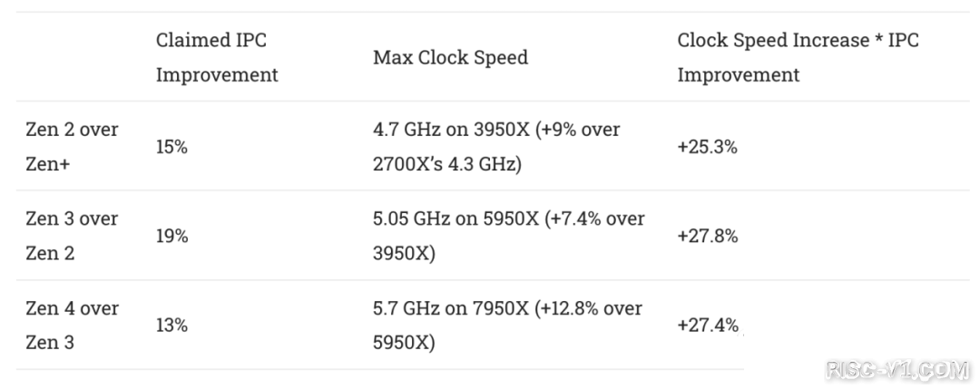
Task: Click the 13% claimed IPC value
Action: (171, 325)
